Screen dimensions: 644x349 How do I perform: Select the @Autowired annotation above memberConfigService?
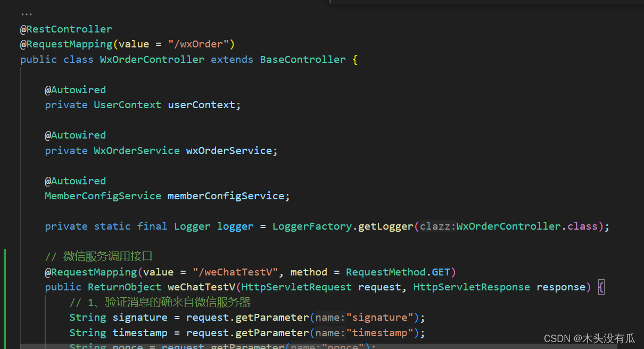pos(75,181)
